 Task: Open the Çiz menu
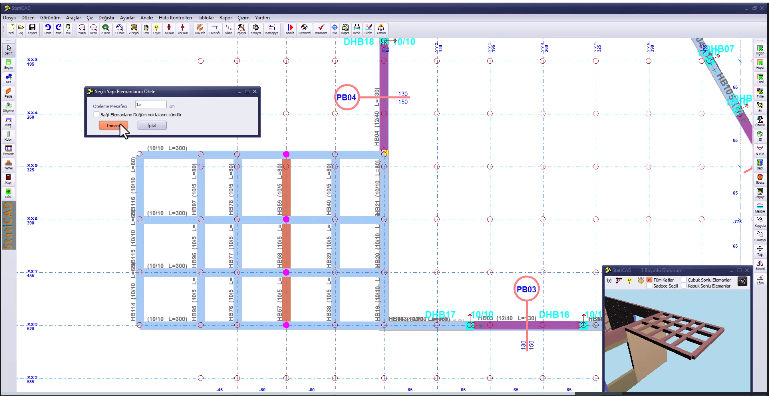point(90,18)
